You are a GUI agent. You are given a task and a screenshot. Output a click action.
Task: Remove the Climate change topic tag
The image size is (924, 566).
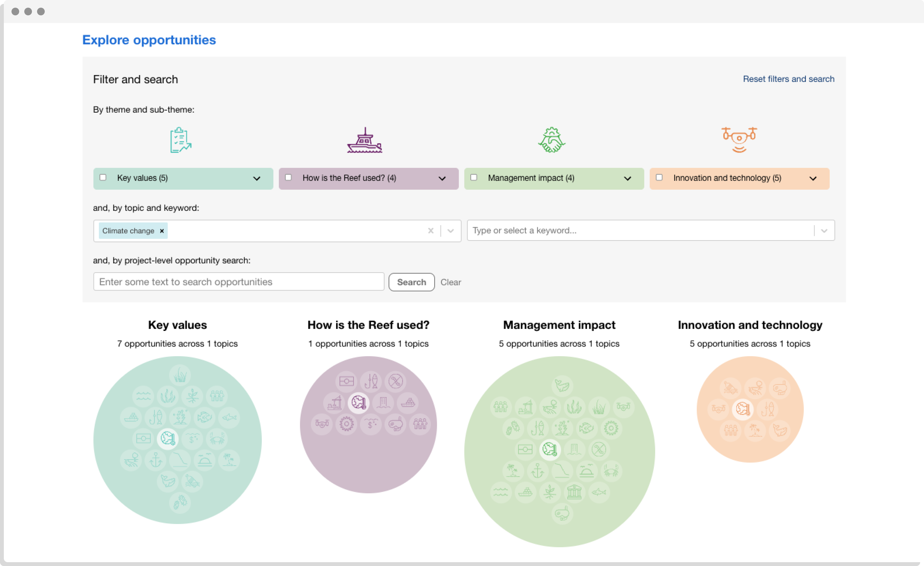click(x=162, y=231)
